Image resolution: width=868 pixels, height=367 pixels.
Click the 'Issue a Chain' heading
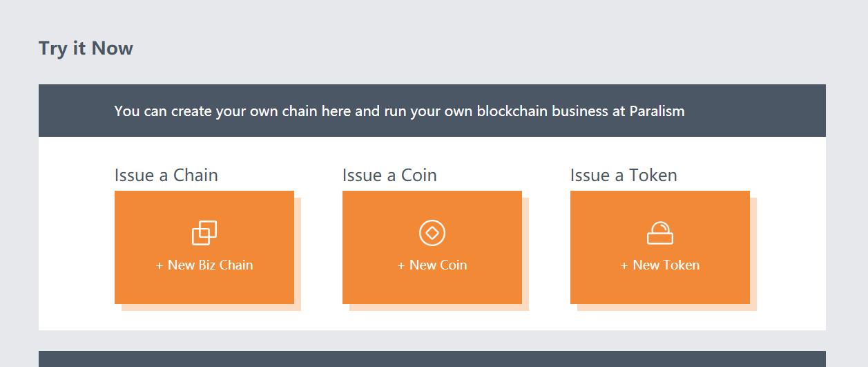(166, 175)
